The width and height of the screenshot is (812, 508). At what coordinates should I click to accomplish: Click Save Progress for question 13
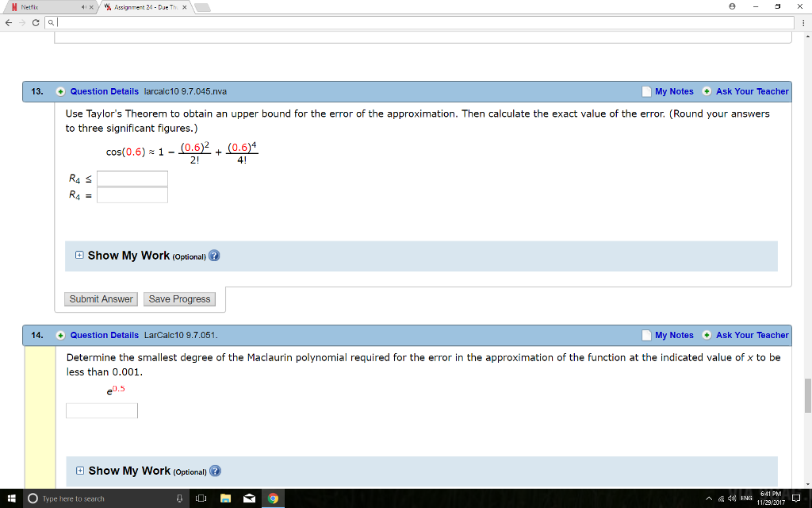pyautogui.click(x=179, y=298)
